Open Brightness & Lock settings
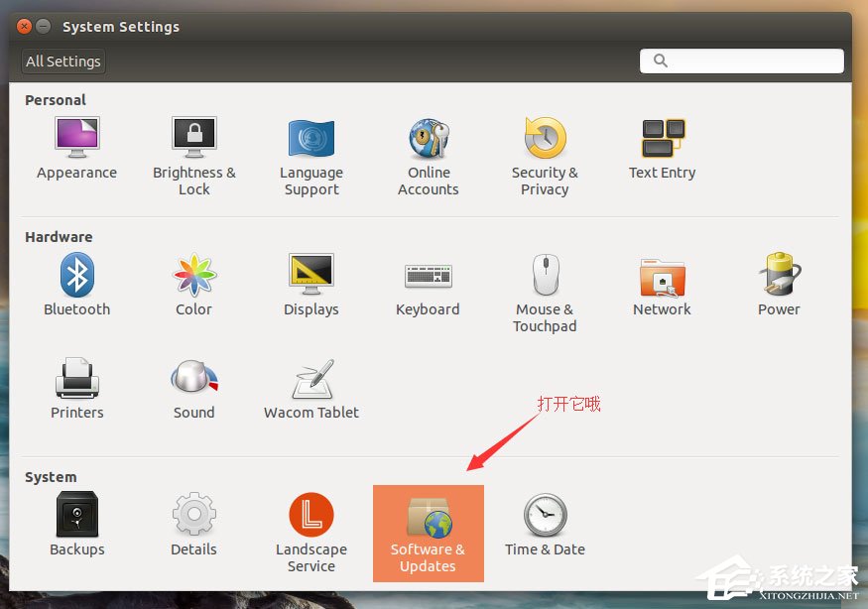 [193, 149]
